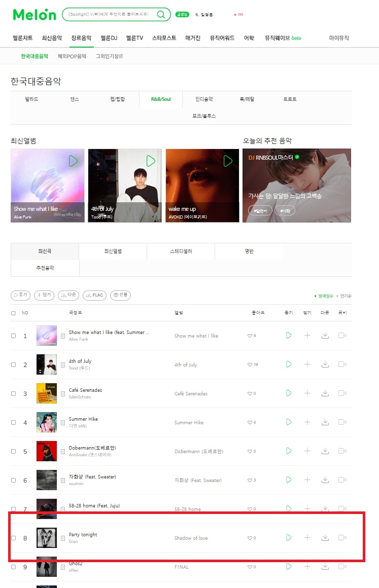Play the track 4th of July
Viewport: 379px width, 588px height.
[289, 364]
